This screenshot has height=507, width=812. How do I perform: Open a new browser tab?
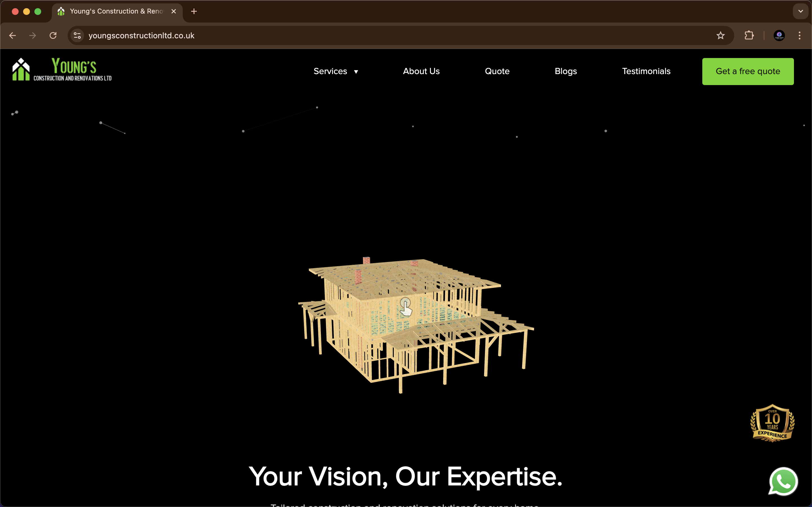194,11
